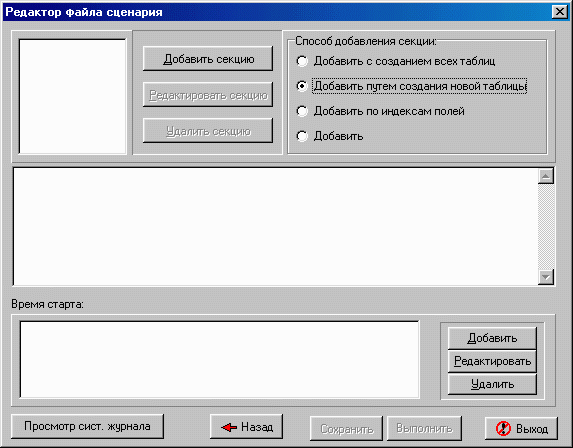Click scroll up arrow in text area

[x=546, y=176]
